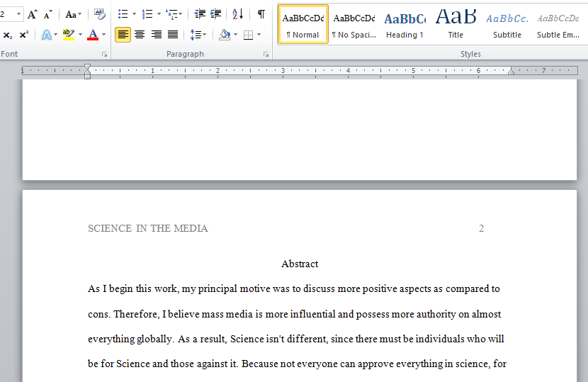Apply red font color

(x=93, y=35)
